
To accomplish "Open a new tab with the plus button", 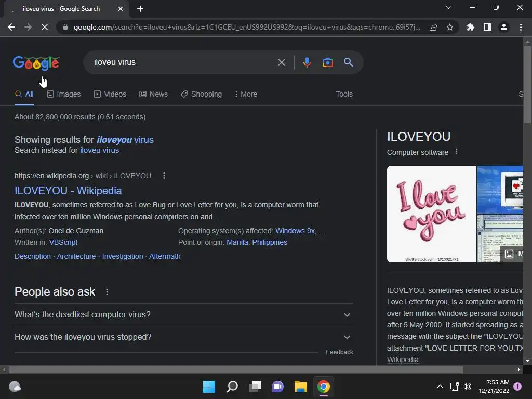I will point(140,9).
